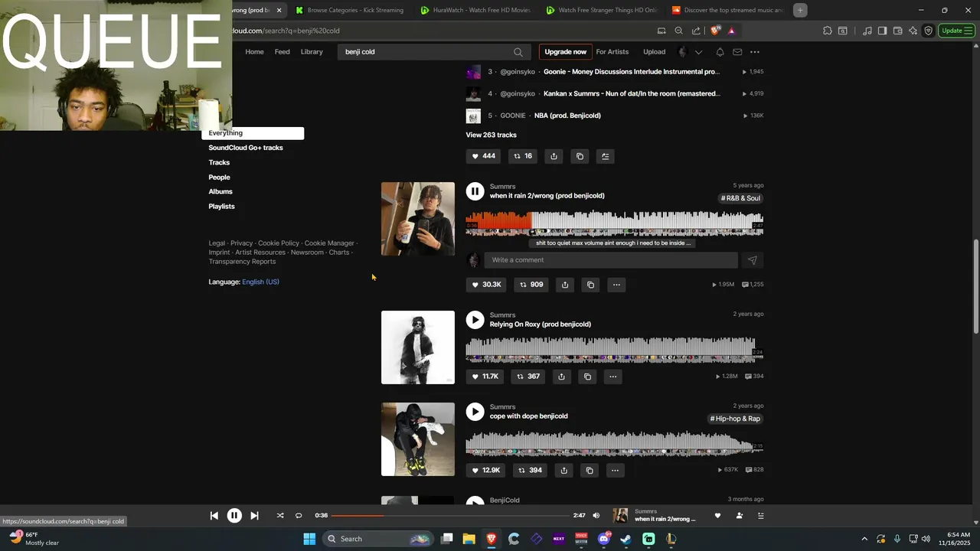Copy link for cope with dope benjicold

pyautogui.click(x=590, y=470)
